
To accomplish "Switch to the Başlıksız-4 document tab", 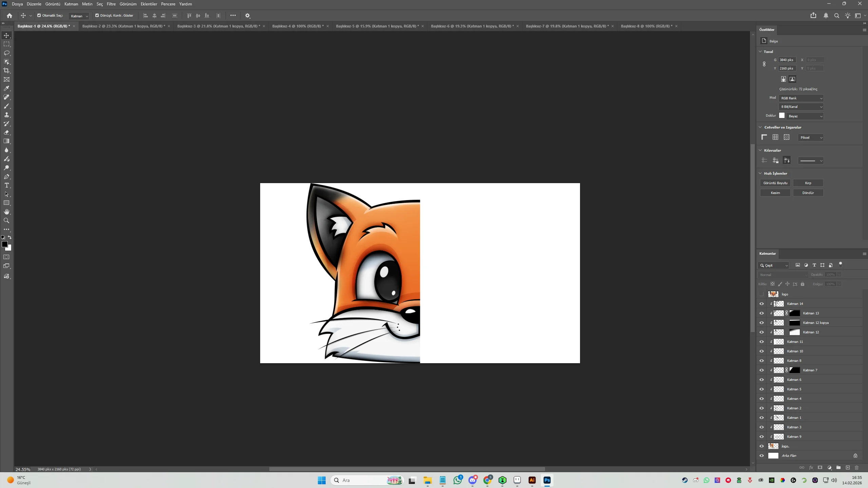I will pyautogui.click(x=298, y=26).
